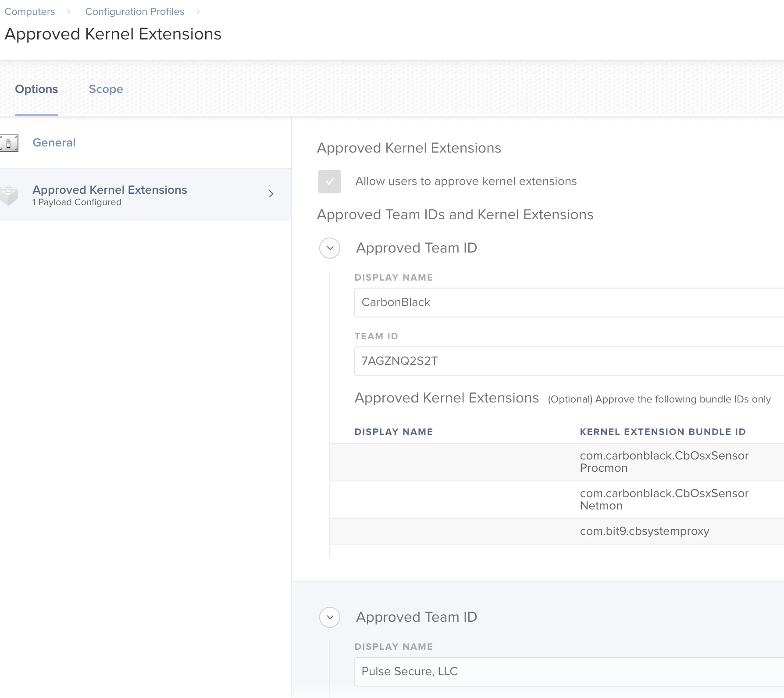Click the Approved Kernel Extensions brick icon
Viewport: 784px width, 698px height.
point(9,196)
